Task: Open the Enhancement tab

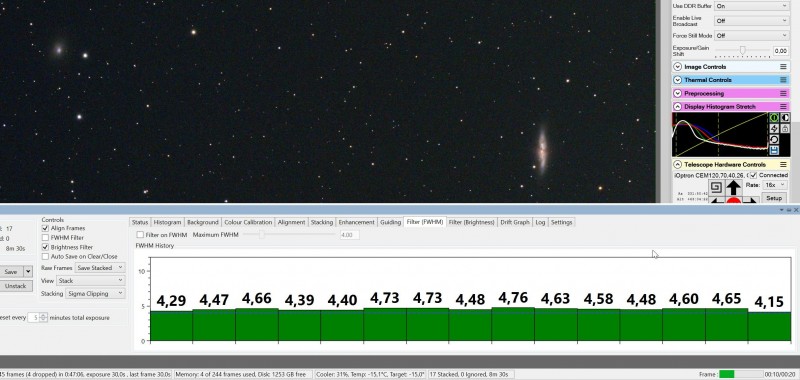Action: pos(356,222)
